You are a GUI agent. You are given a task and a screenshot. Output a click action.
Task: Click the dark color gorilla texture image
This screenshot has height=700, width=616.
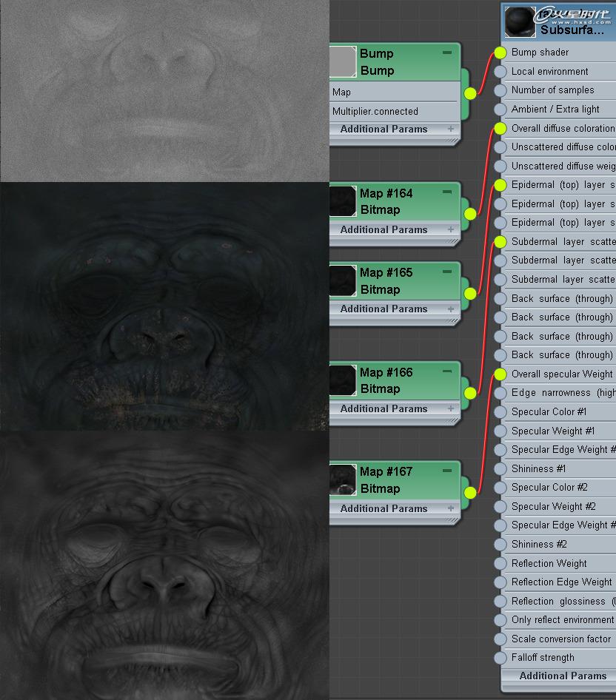(164, 306)
